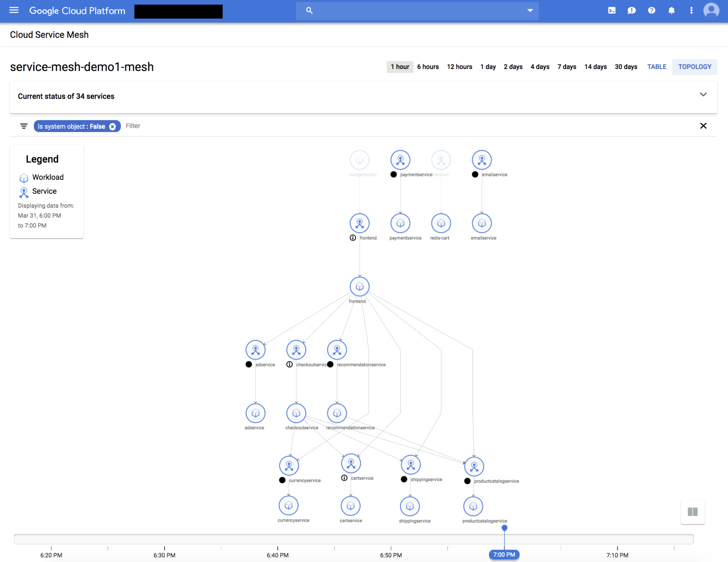The image size is (728, 562).
Task: Switch to the TOPOLOGY view
Action: [x=695, y=67]
